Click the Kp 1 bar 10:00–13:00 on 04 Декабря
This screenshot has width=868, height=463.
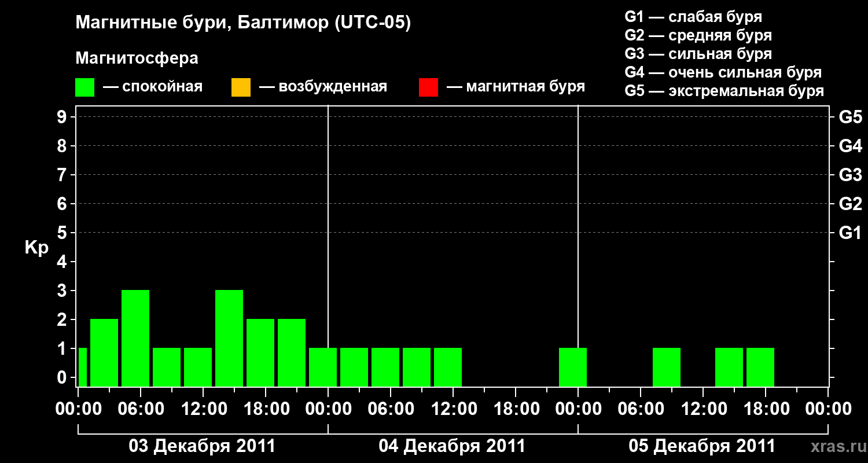[448, 367]
